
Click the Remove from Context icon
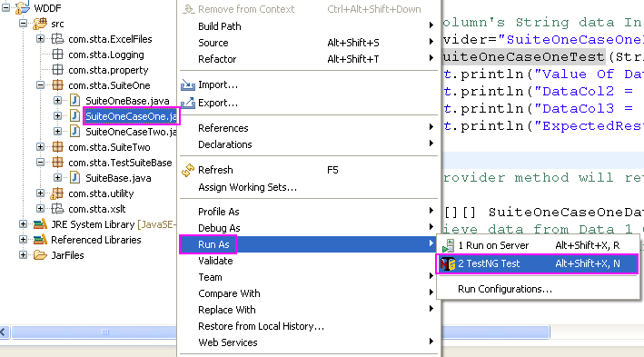189,9
